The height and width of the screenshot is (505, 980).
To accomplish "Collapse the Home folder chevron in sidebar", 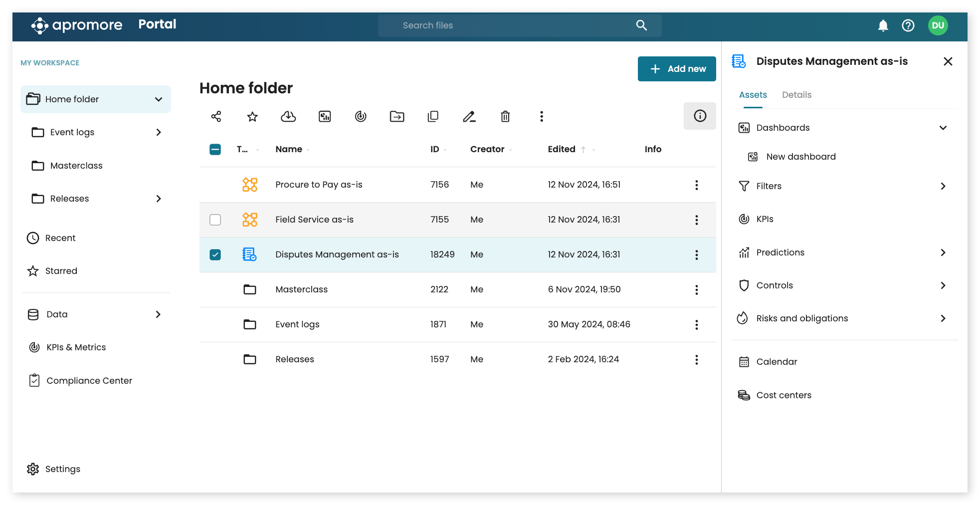I will 159,99.
